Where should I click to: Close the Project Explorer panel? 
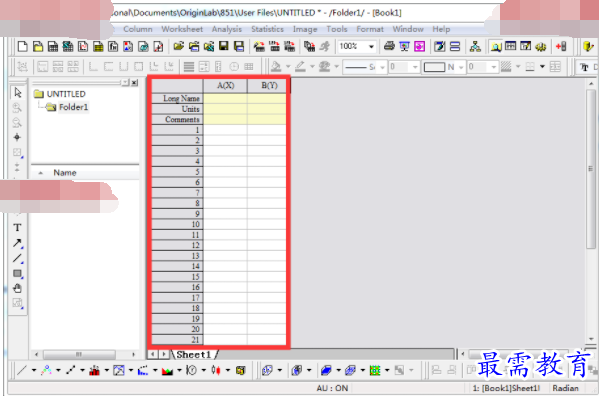[134, 82]
